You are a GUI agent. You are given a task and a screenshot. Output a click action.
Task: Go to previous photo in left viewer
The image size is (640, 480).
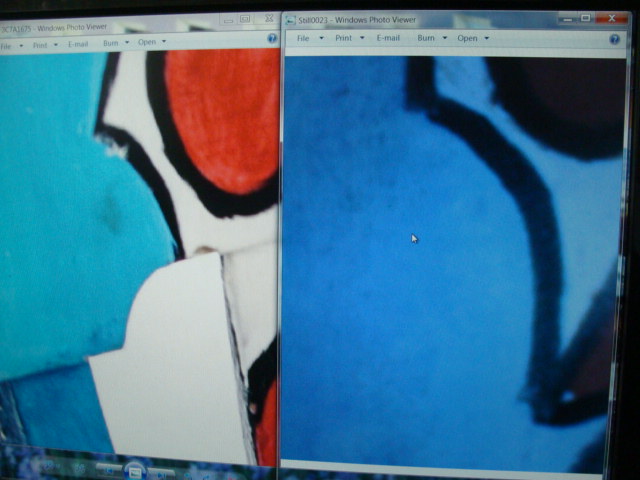pos(108,469)
